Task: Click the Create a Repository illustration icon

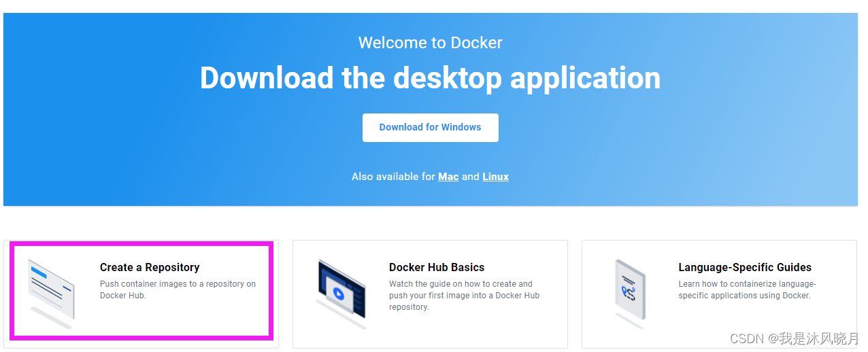Action: pos(52,294)
